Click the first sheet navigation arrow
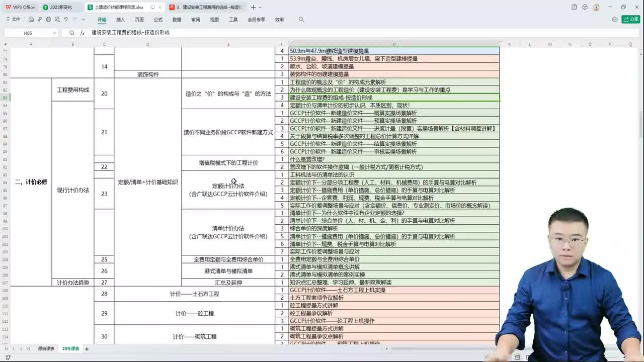The height and width of the screenshot is (362, 644). click(x=7, y=348)
